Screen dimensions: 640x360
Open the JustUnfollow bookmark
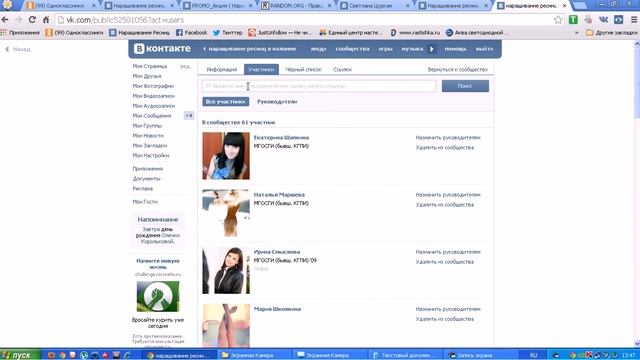tap(280, 33)
